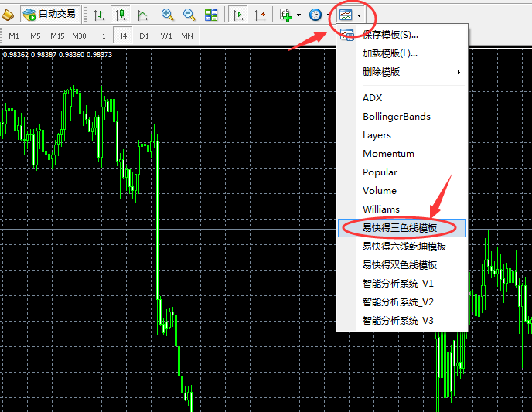532x412 pixels.
Task: Open the add indicators icon
Action: pos(285,15)
